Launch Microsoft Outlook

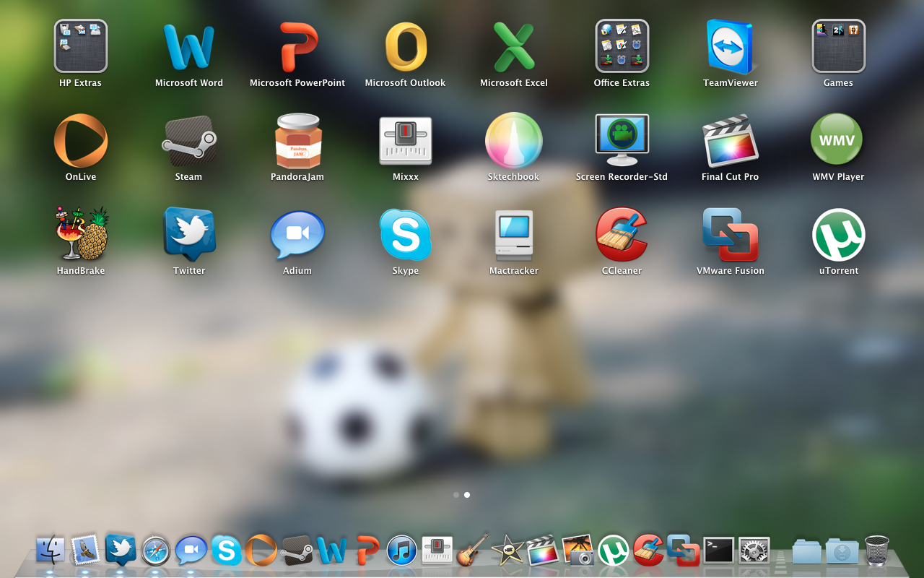pyautogui.click(x=406, y=46)
